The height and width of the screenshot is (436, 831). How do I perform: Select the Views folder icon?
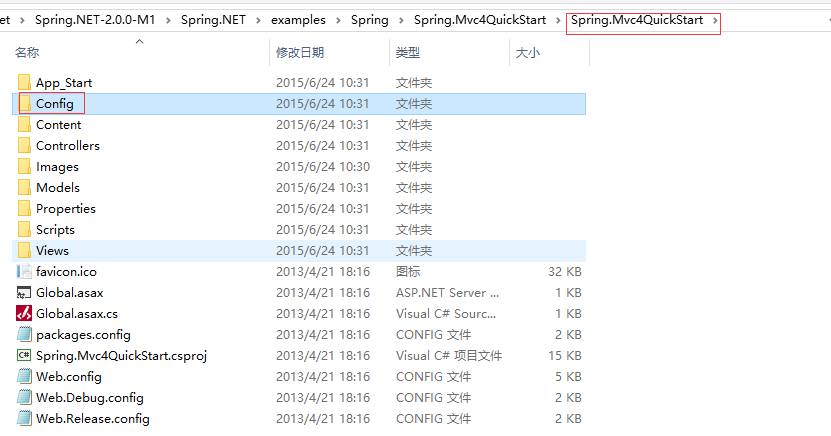[24, 251]
